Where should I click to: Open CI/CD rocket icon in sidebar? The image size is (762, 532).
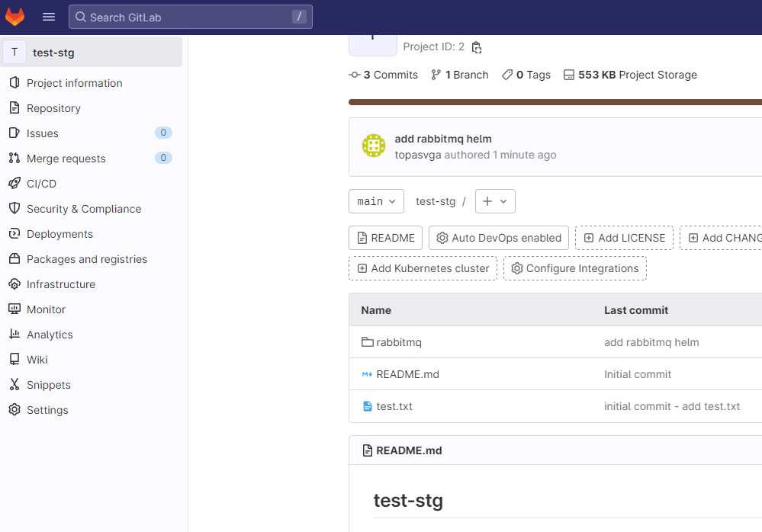click(x=14, y=184)
